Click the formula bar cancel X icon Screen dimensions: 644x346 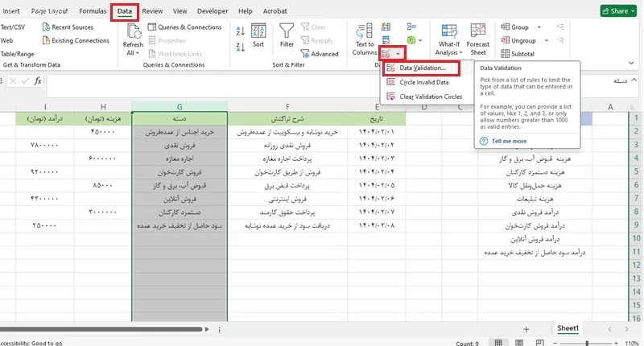[x=13, y=80]
